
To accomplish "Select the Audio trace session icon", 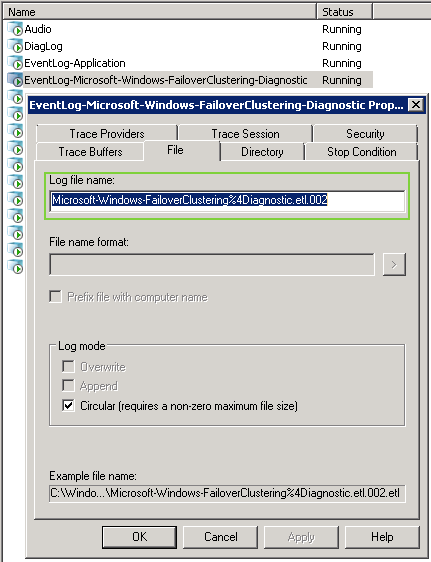I will [15, 29].
